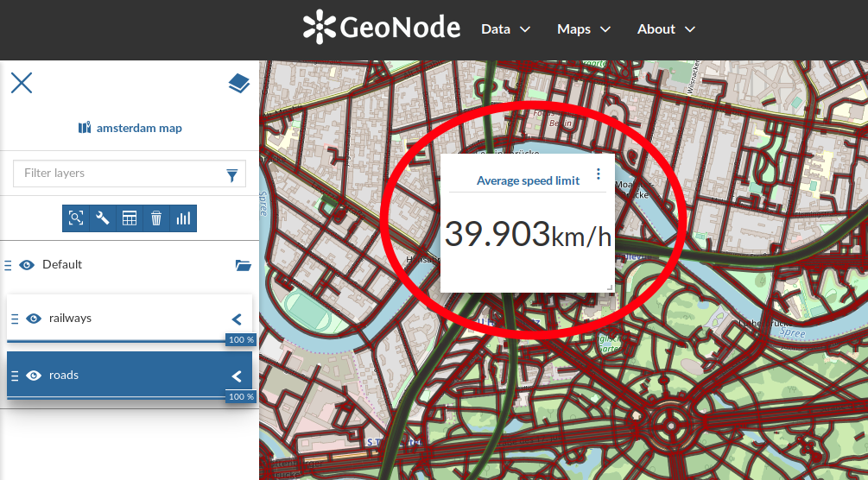The width and height of the screenshot is (868, 480).
Task: Click the 39.903 km/h value
Action: (528, 235)
